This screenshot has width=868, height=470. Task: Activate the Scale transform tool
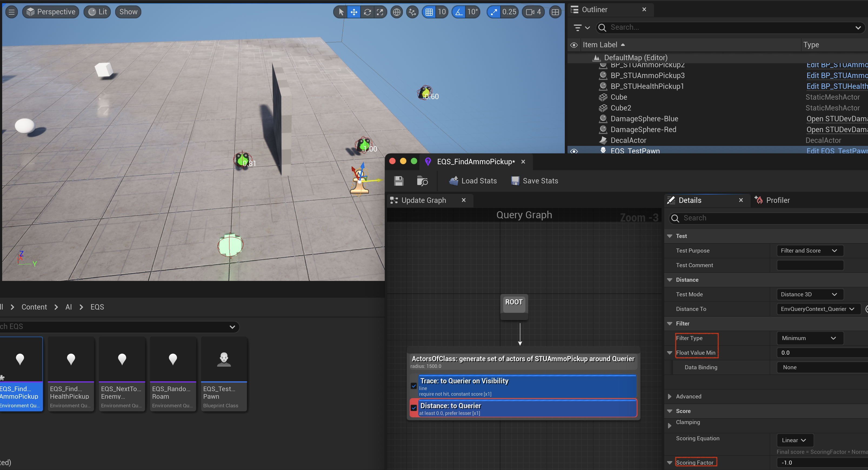(x=380, y=12)
